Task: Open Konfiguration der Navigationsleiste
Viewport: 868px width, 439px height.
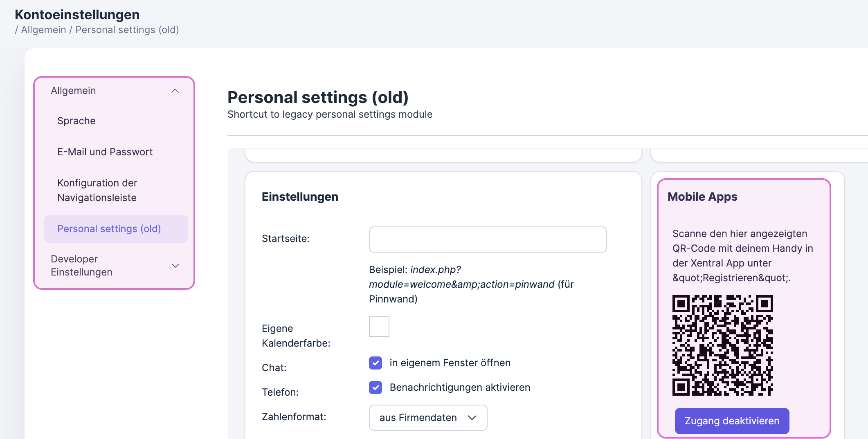Action: click(x=97, y=190)
